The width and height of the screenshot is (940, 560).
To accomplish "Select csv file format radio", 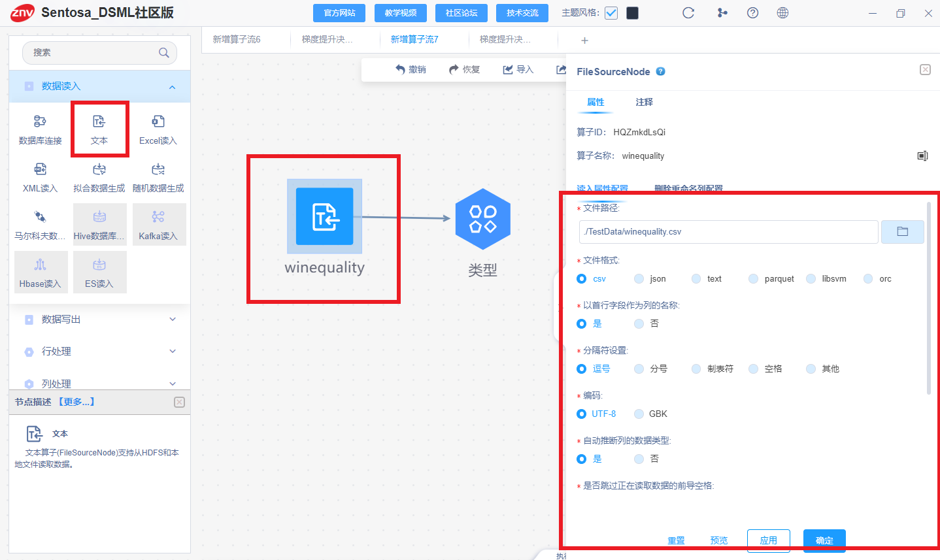I will tap(582, 278).
